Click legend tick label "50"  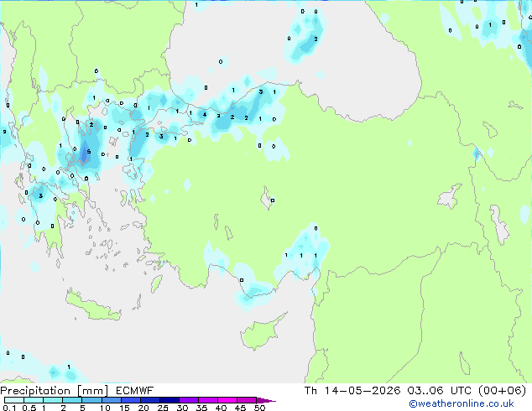pyautogui.click(x=259, y=408)
